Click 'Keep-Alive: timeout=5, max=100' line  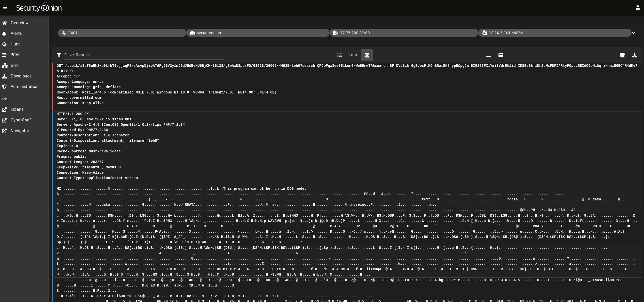pyautogui.click(x=89, y=167)
